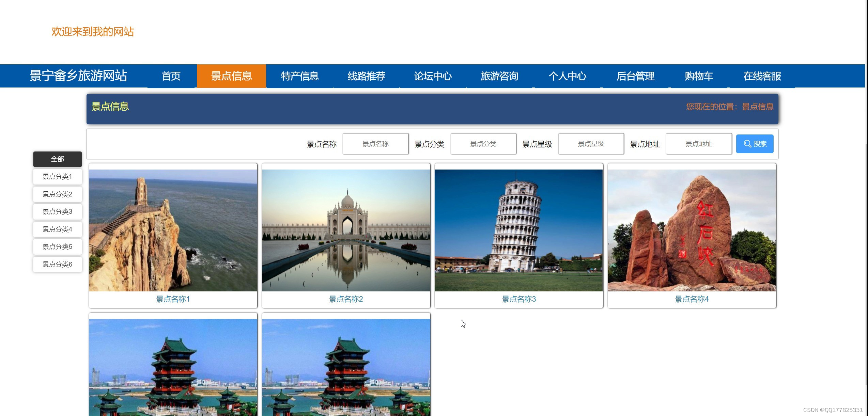Screen dimensions: 868x416
Task: Click the 景点分类 field label
Action: [430, 144]
